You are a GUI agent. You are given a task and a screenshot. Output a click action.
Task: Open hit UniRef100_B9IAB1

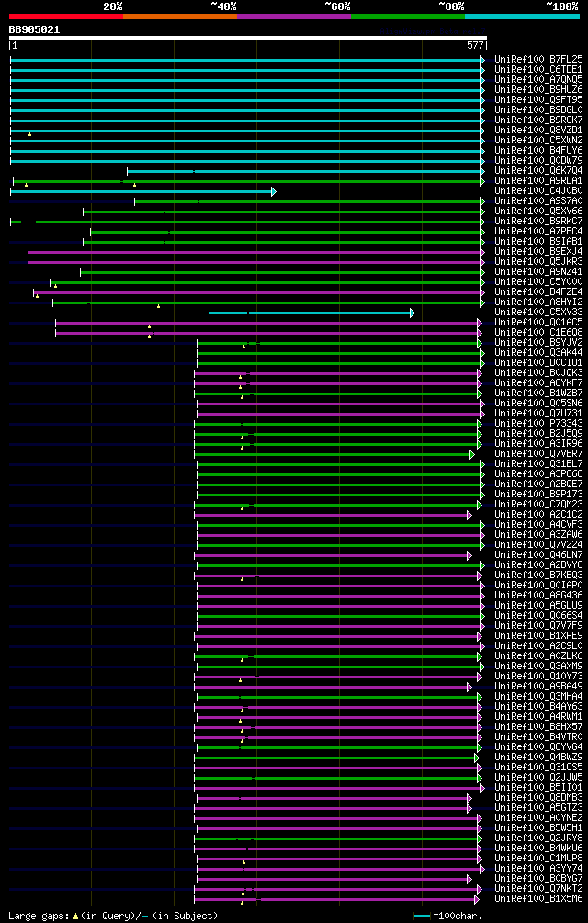[538, 242]
